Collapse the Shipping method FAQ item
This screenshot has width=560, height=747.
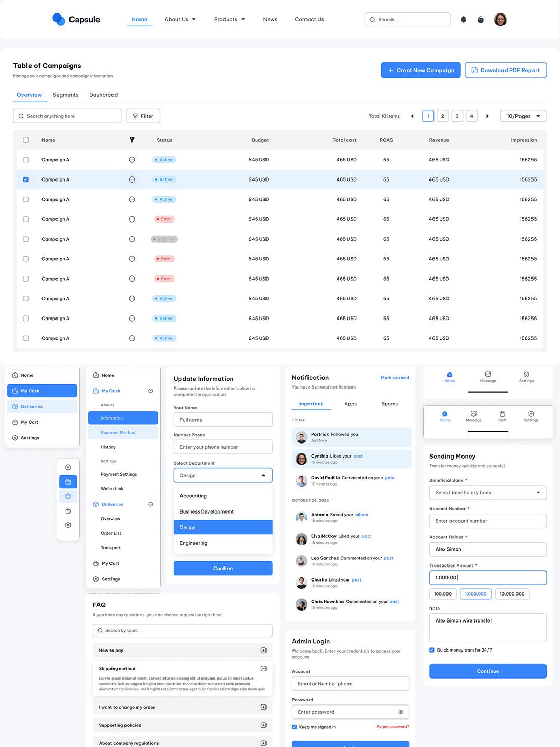[263, 669]
